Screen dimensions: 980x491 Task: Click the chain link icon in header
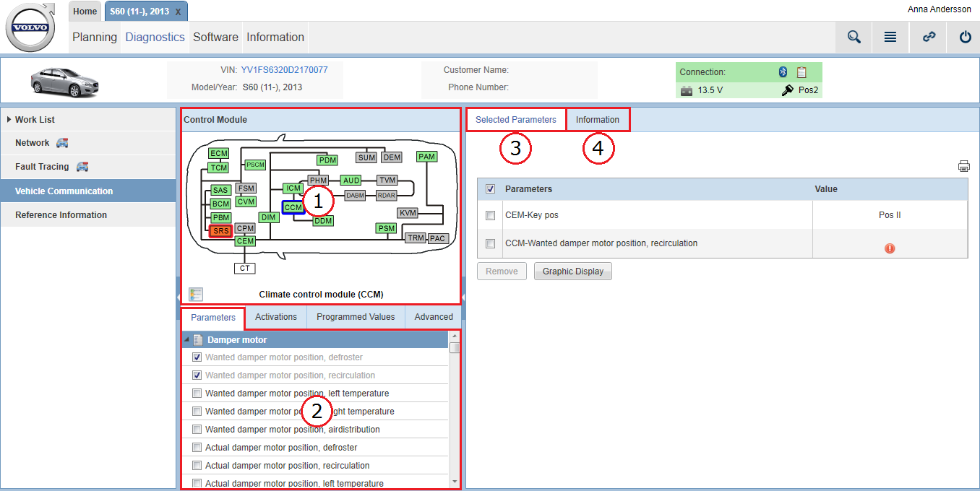click(x=929, y=38)
